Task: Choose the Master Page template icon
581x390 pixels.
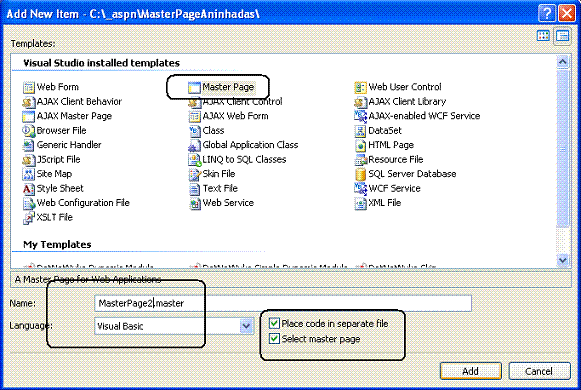Action: coord(194,87)
